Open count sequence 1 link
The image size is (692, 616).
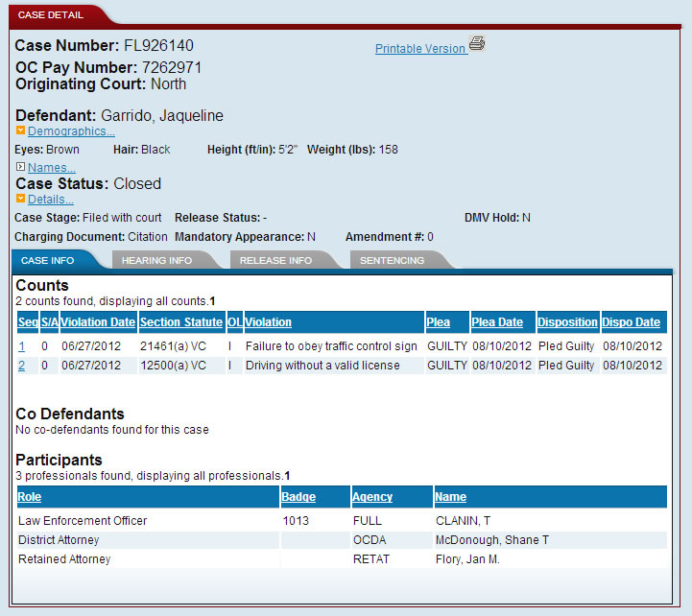(x=21, y=345)
